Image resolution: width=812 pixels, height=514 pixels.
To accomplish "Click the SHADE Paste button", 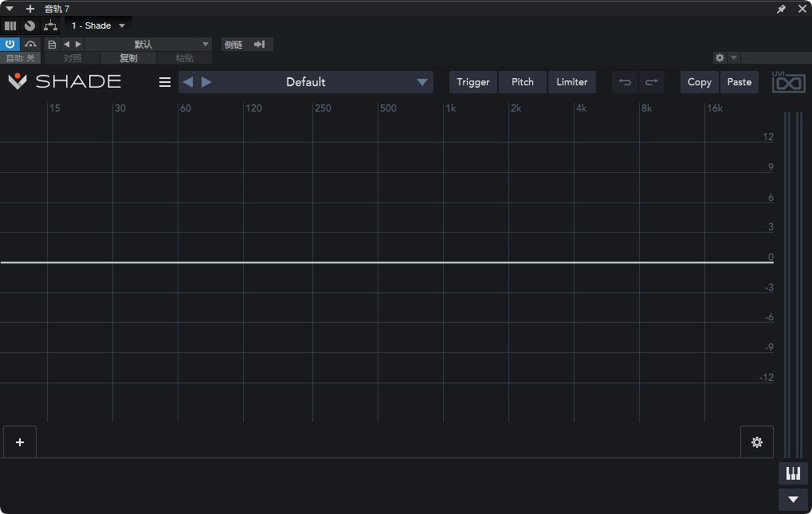I will click(739, 82).
